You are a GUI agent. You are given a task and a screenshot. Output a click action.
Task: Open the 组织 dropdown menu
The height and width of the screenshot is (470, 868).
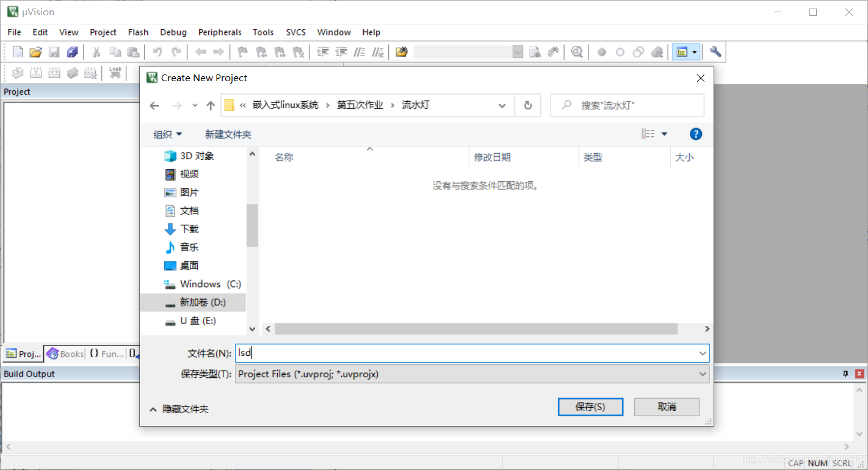coord(167,134)
